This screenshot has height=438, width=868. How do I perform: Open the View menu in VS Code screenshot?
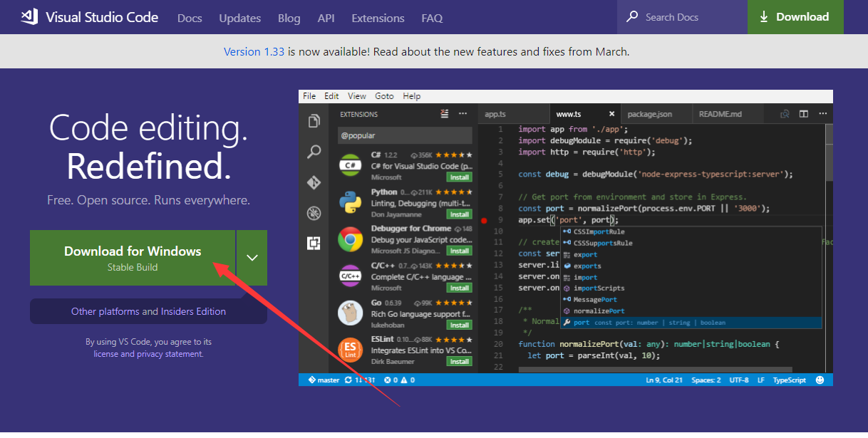click(x=357, y=96)
